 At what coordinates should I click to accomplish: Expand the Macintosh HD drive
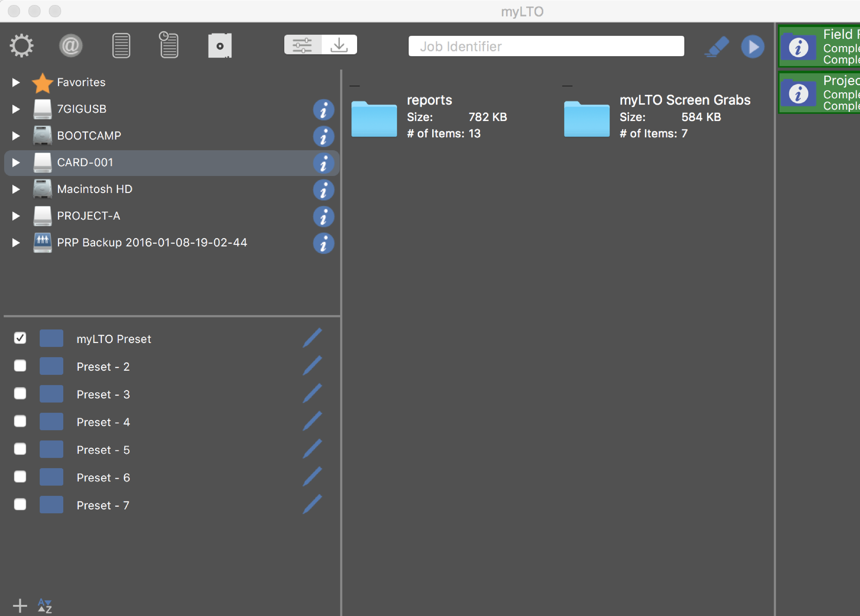point(16,189)
